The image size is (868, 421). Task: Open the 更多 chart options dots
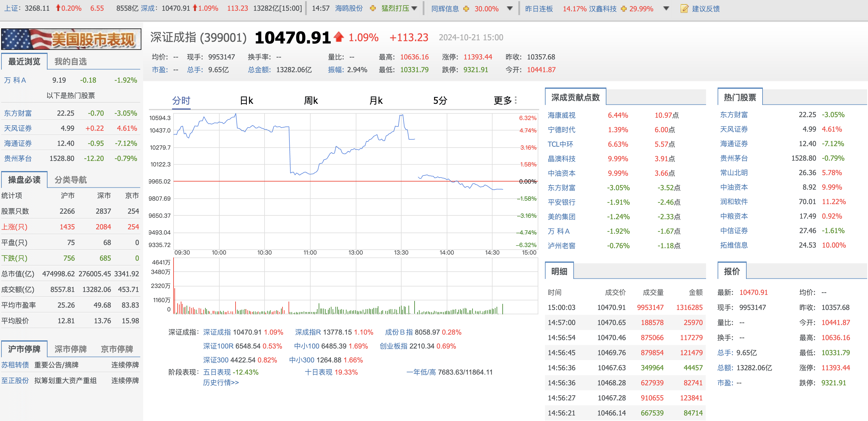[515, 100]
